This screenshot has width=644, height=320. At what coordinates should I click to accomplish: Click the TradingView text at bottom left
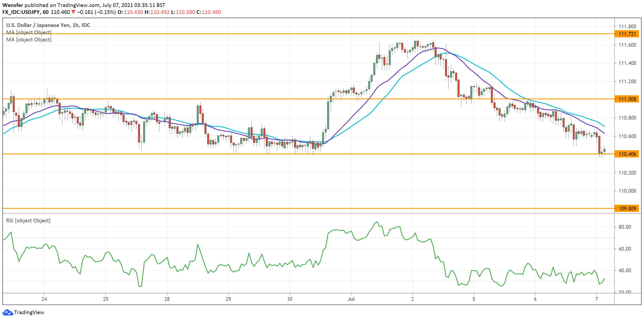tap(29, 312)
